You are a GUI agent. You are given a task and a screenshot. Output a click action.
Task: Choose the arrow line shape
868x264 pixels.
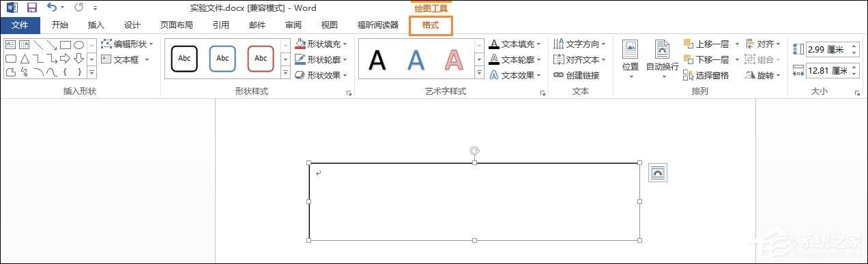(x=52, y=45)
